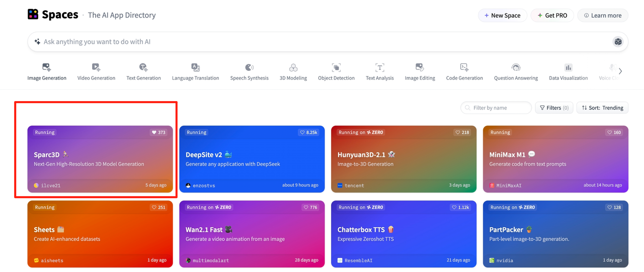Select the Code Generation category icon
The height and width of the screenshot is (272, 644).
point(464,67)
